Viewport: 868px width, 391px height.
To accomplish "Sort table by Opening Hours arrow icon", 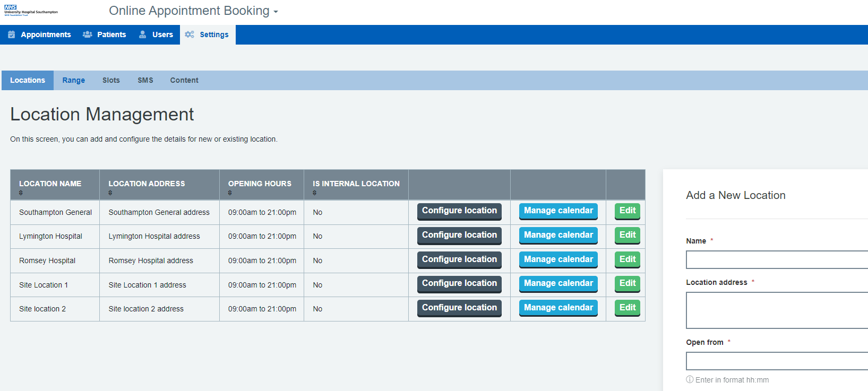I will click(x=230, y=193).
